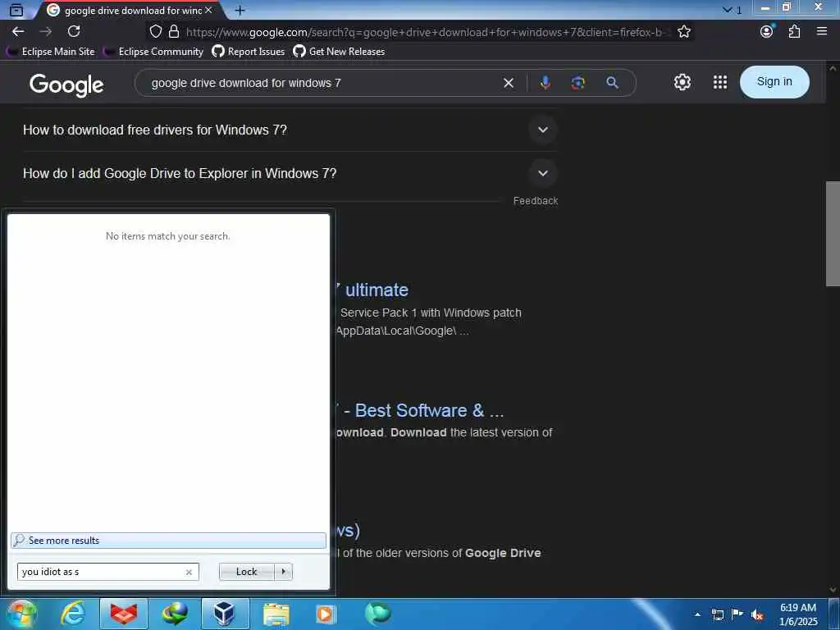Screen dimensions: 840x630
Task: Click the page vertical scrollbar thumb
Action: coord(832,234)
